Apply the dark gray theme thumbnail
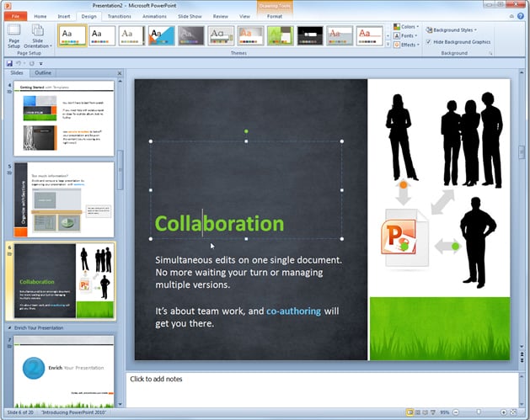Screen dimensions: 530x420 pos(191,36)
